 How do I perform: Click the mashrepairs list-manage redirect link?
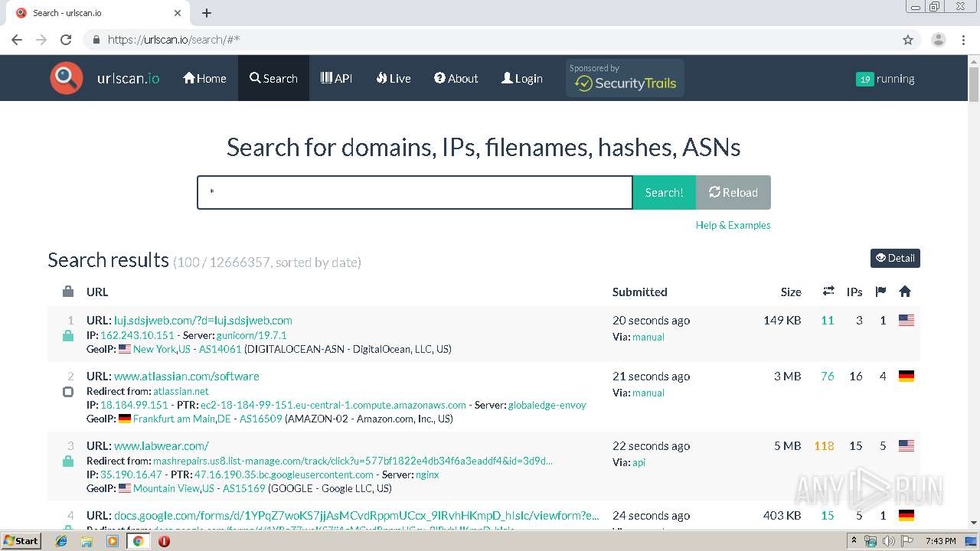coord(352,460)
